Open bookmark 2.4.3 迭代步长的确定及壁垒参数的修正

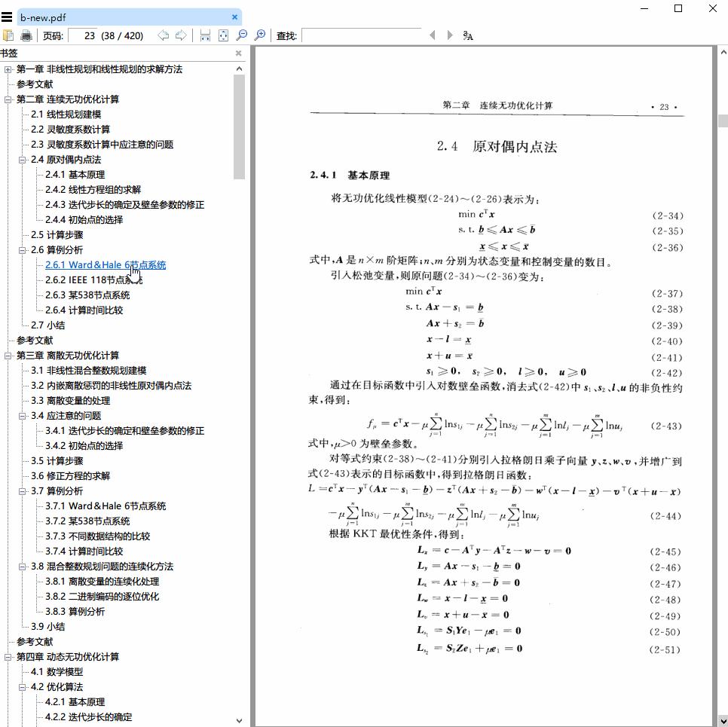tap(124, 205)
